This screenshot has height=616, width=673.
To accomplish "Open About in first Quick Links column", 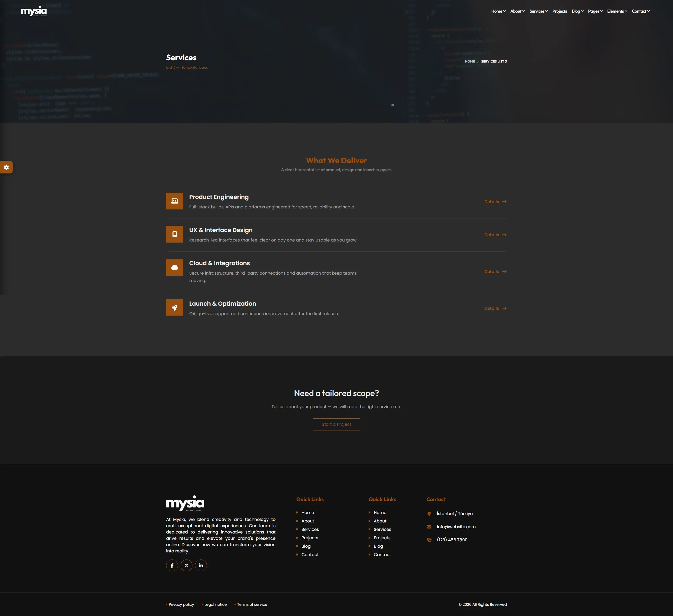I will tap(308, 521).
